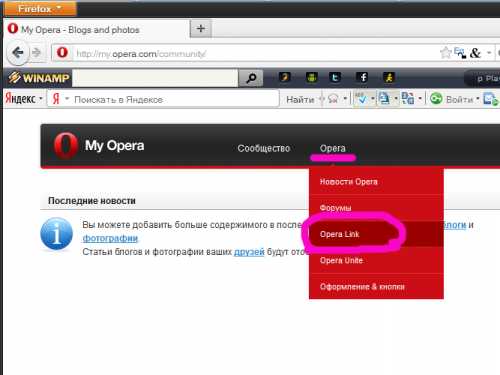Choose Форумы from the dropdown menu
Viewport: 500px width, 375px height.
pyautogui.click(x=376, y=208)
